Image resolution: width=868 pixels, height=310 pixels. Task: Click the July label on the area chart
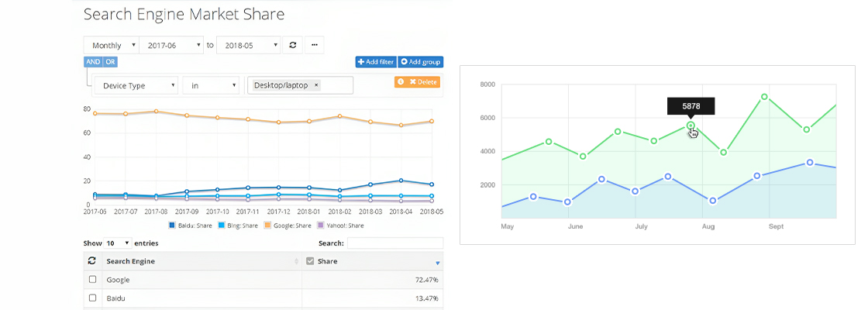(641, 226)
